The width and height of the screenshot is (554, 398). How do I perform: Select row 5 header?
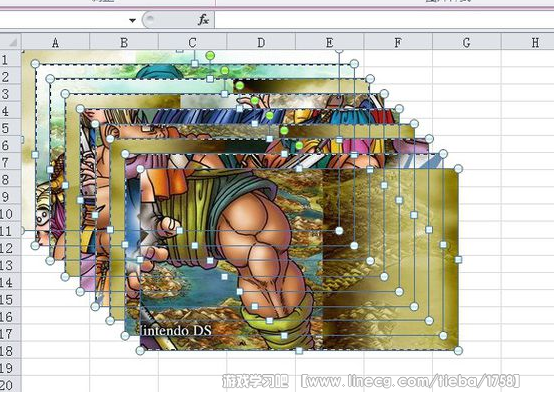(x=11, y=128)
